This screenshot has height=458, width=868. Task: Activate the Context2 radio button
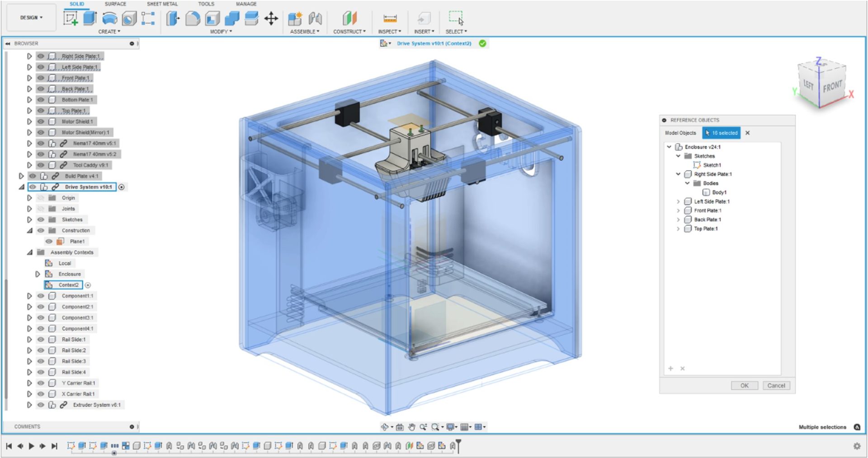88,285
